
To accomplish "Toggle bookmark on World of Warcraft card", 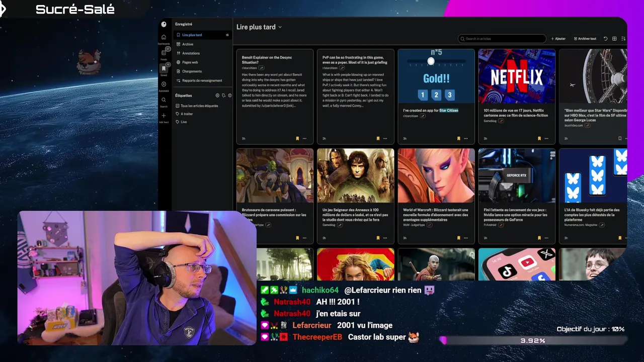I will pos(458,238).
